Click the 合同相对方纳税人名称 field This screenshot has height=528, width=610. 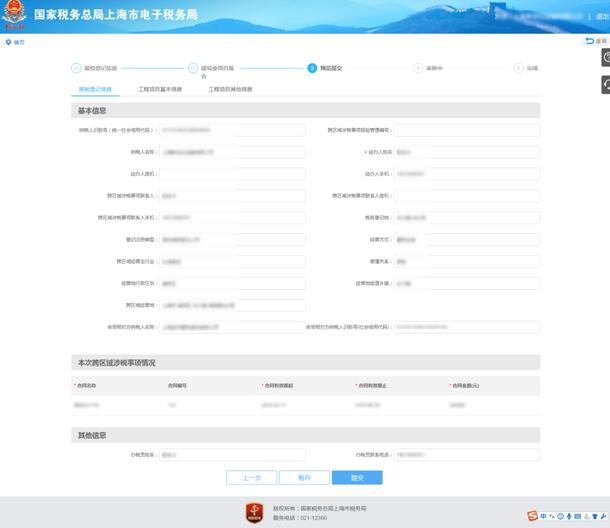pos(232,327)
